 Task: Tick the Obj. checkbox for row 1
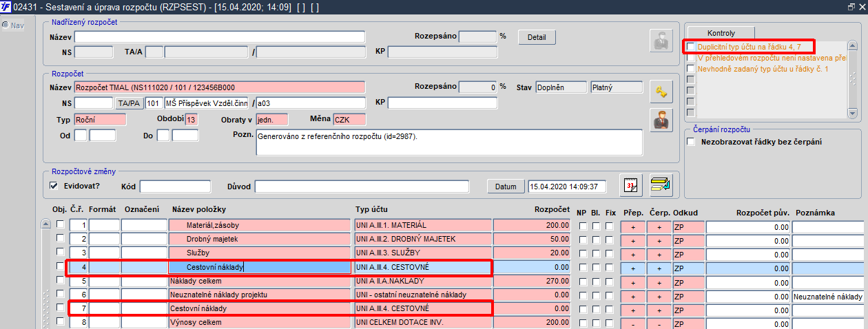(x=60, y=225)
